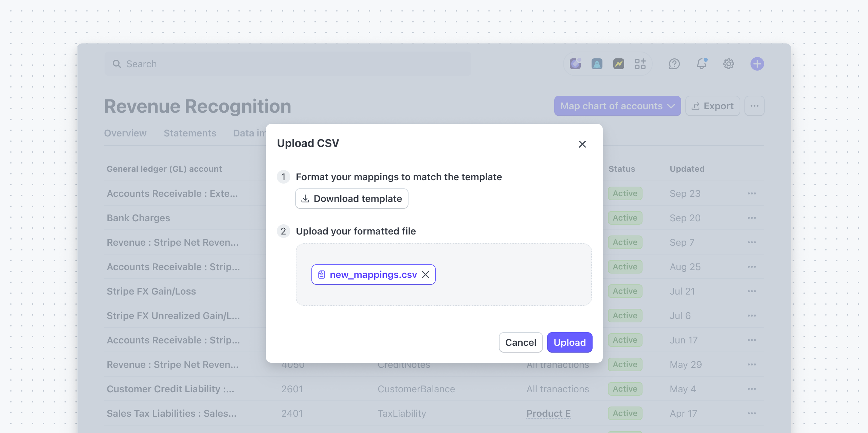Open the page overflow menu beside Export

(755, 106)
